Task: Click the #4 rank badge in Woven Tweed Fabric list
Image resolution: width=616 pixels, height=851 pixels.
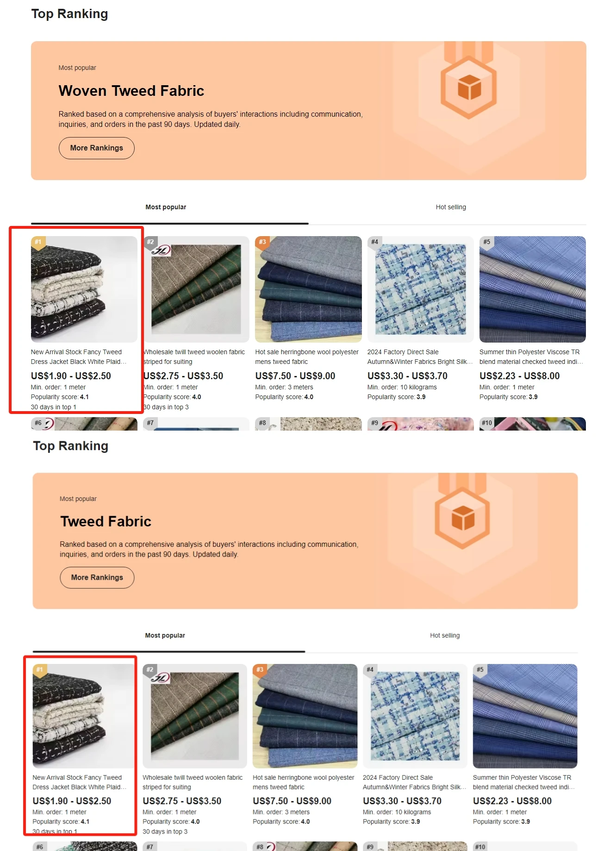Action: 375,242
